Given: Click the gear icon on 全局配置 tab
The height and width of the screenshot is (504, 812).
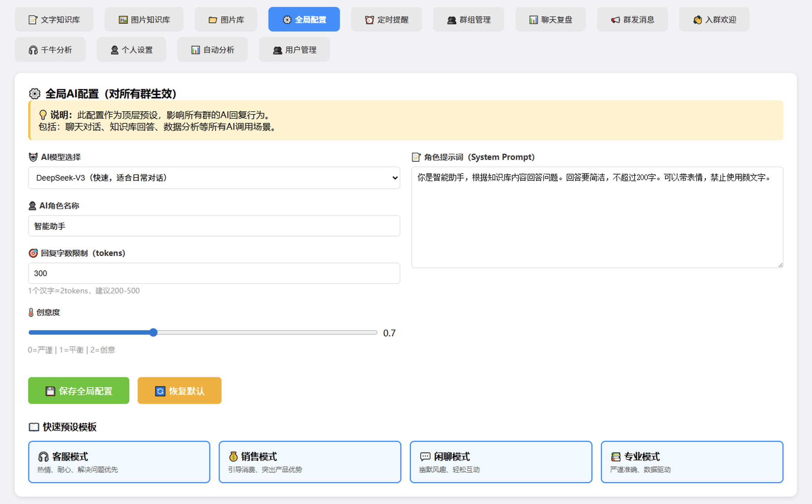Looking at the screenshot, I should pos(287,20).
